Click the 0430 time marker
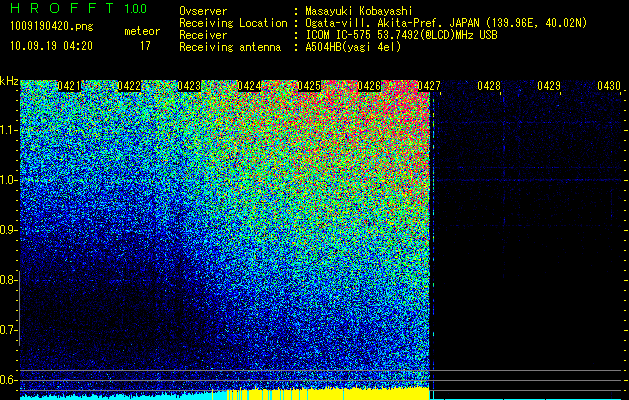This screenshot has width=629, height=400. (609, 86)
